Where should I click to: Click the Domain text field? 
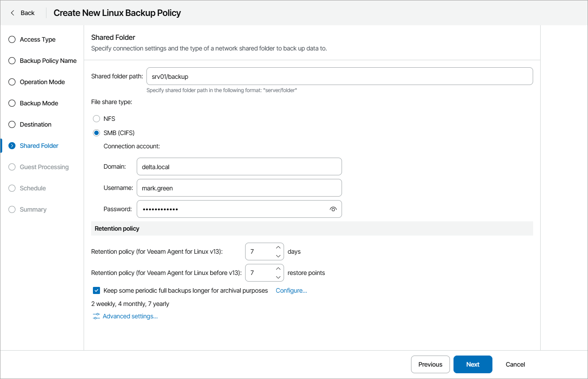[x=239, y=166]
